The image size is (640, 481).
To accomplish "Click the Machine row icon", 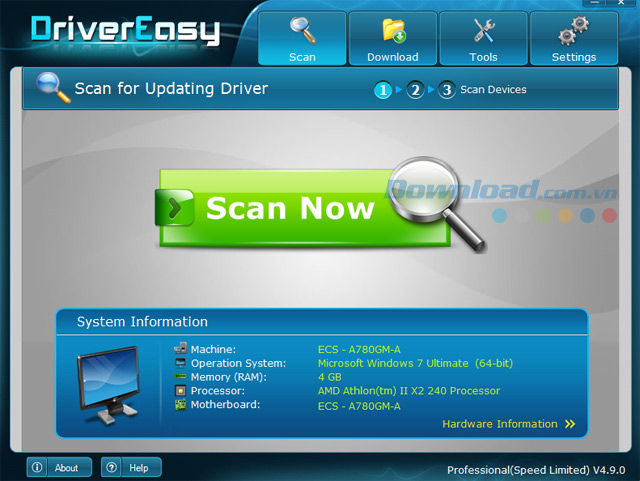I will click(180, 348).
